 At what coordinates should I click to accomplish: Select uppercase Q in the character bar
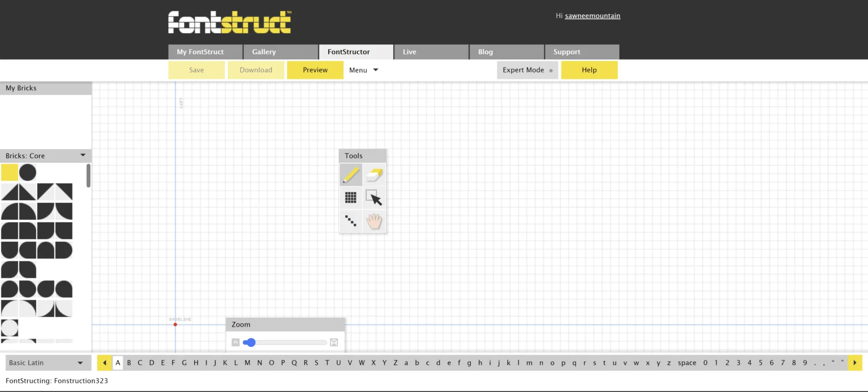point(294,363)
